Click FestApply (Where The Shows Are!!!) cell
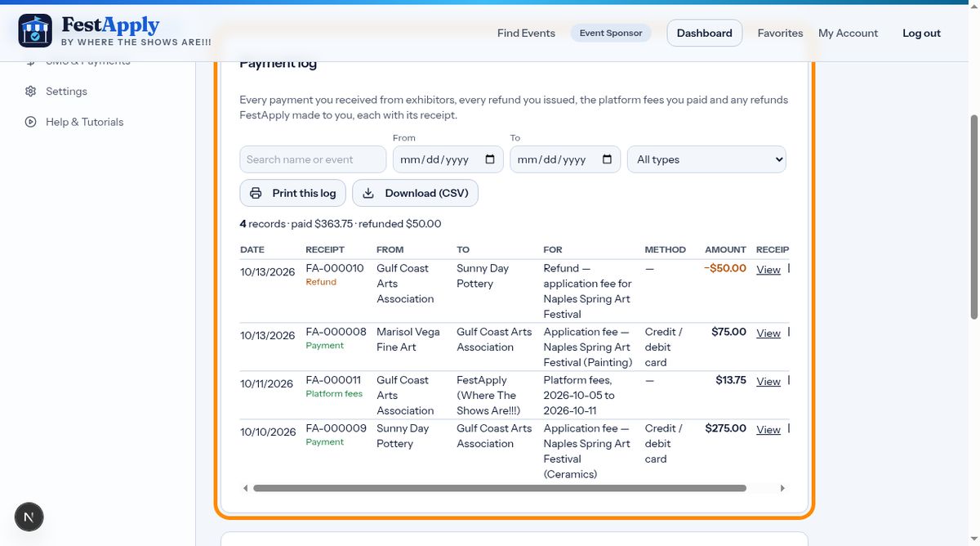Viewport: 980px width, 546px height. point(488,396)
